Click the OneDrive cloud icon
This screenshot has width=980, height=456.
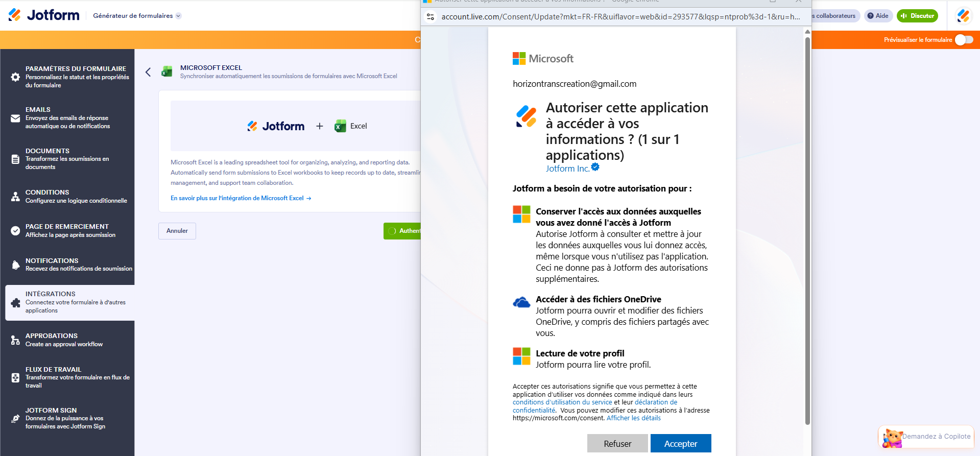[521, 302]
